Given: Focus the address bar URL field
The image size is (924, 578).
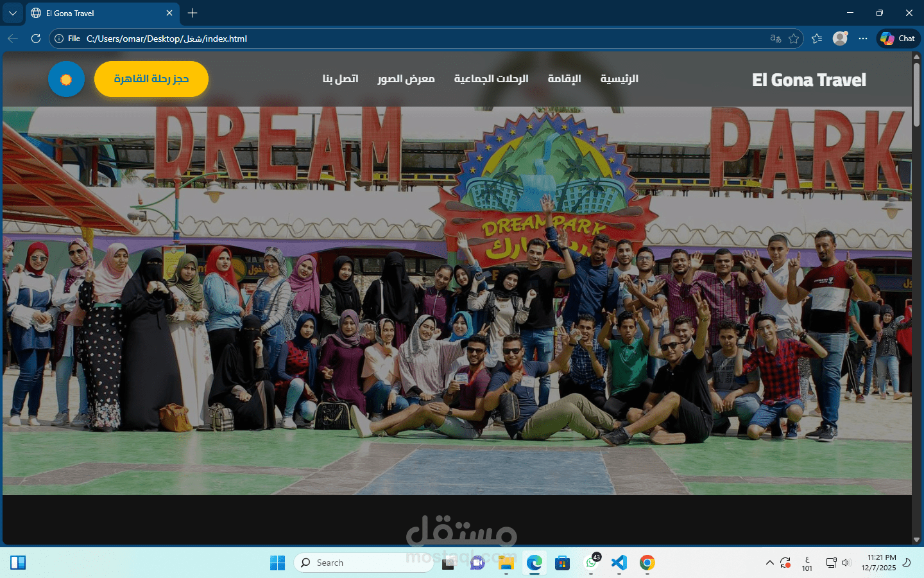Looking at the screenshot, I should [x=424, y=39].
